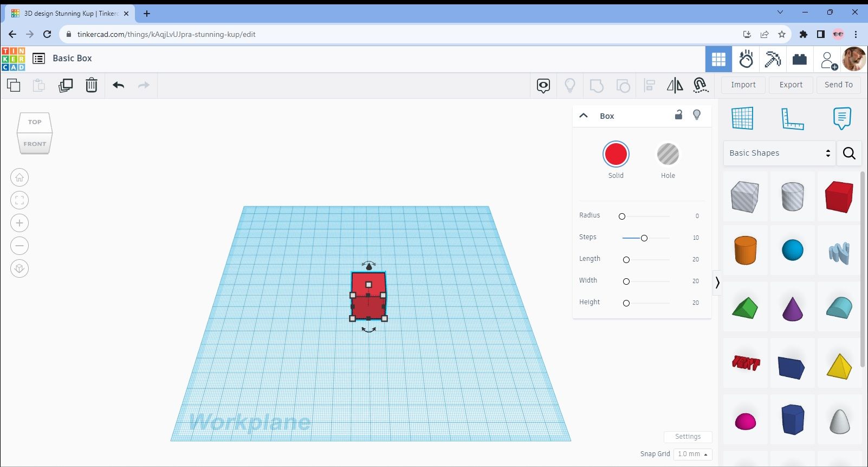Open the Notes tool eye icon
Image resolution: width=868 pixels, height=467 pixels.
click(543, 85)
